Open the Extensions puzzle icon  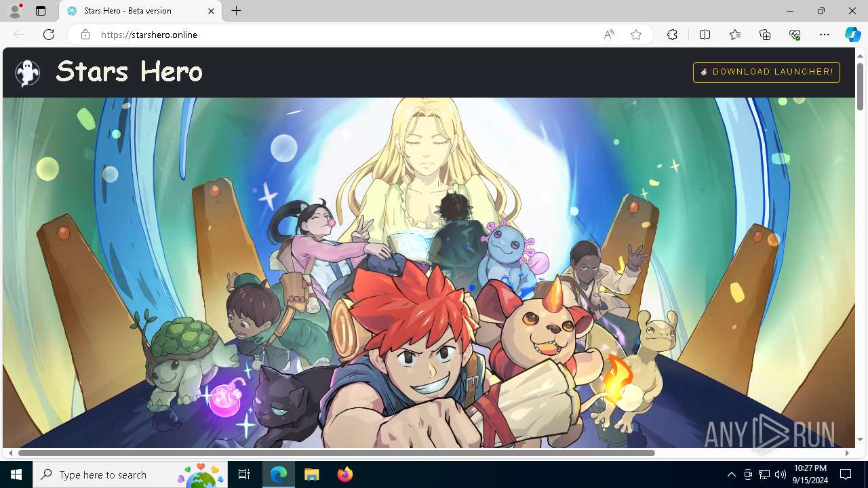pyautogui.click(x=672, y=35)
